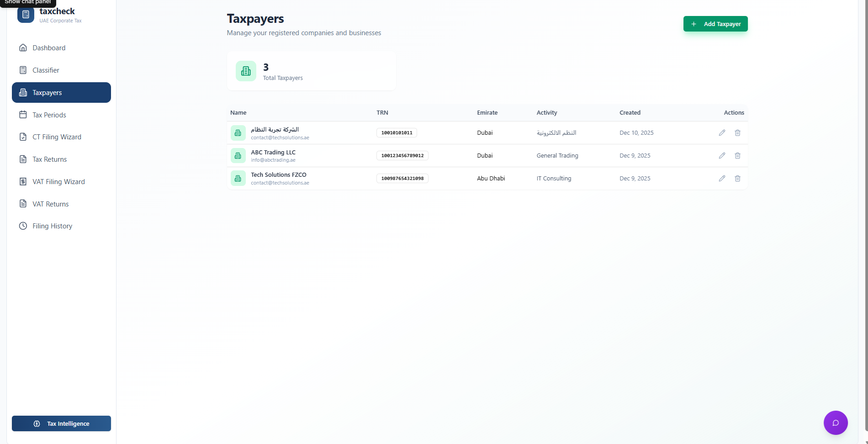
Task: Open contact@abctrading.ae taxpayer details
Action: pyautogui.click(x=273, y=155)
